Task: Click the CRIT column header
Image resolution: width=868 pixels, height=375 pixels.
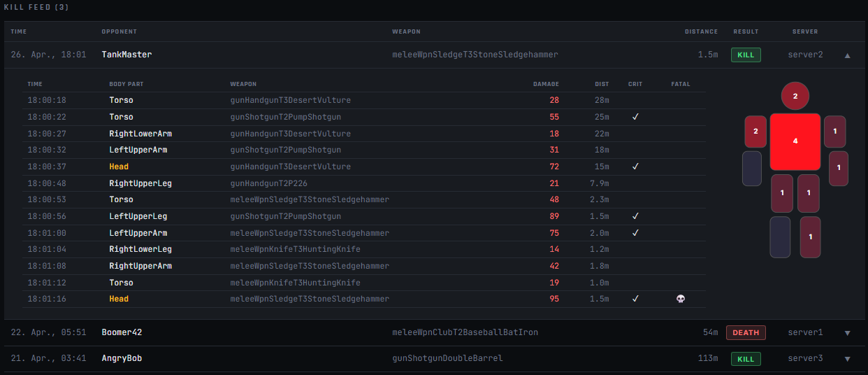Action: tap(635, 84)
